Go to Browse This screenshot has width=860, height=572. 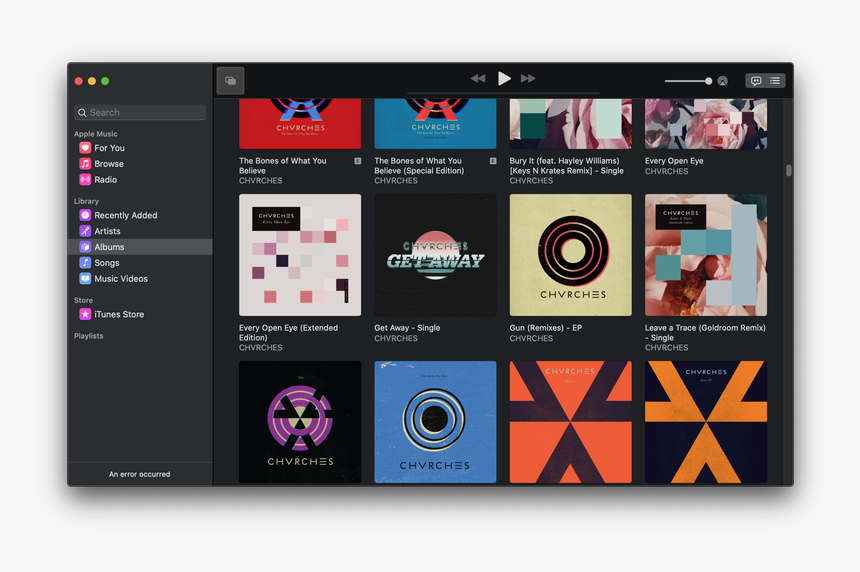pos(140,164)
